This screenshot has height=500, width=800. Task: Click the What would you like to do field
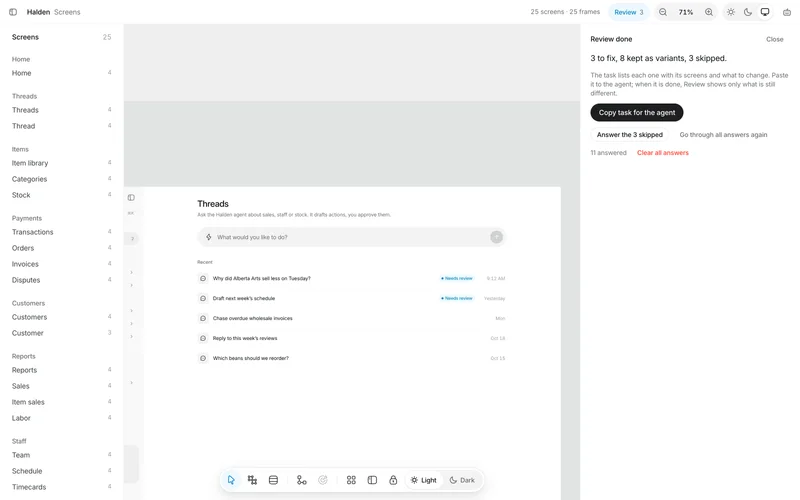pyautogui.click(x=351, y=237)
